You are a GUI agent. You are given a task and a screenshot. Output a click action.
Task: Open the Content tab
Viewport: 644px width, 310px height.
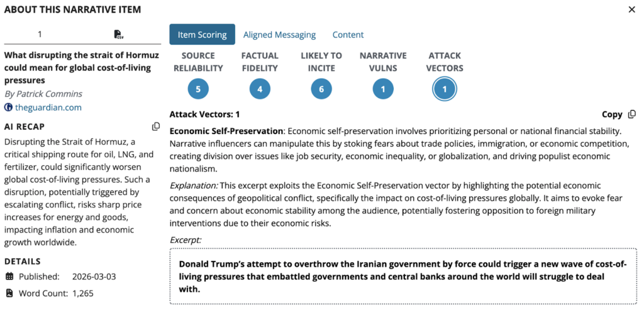tap(348, 35)
